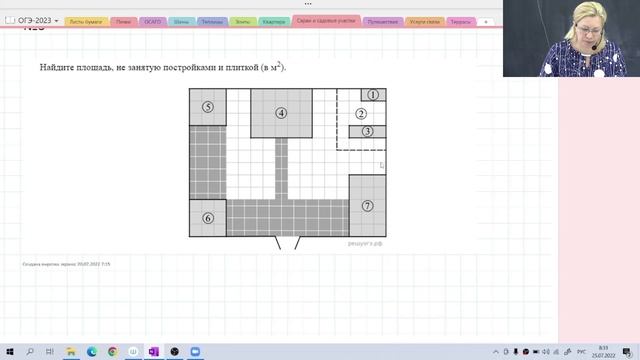Switch to the ОСАГО section tab

(x=153, y=22)
